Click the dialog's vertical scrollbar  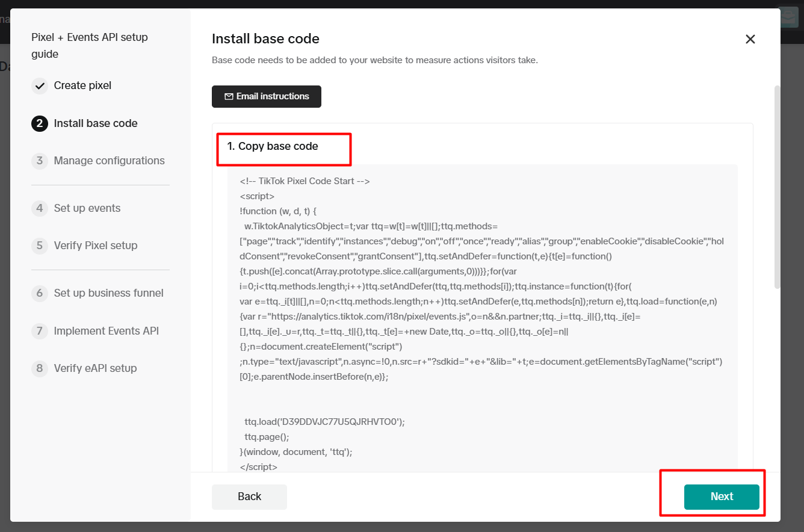point(777,187)
